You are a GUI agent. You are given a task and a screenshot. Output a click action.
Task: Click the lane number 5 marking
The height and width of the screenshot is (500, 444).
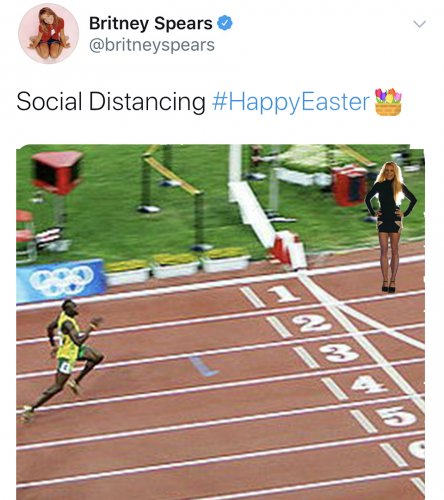[x=397, y=416]
